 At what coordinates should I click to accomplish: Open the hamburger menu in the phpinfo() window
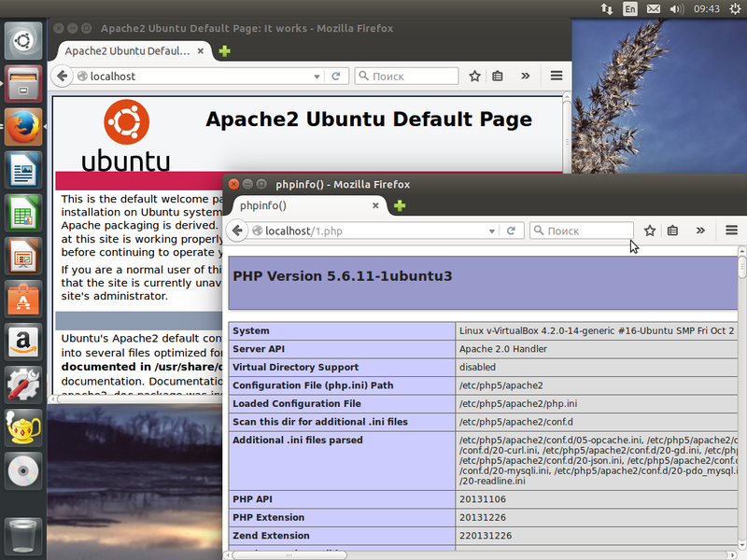[x=731, y=231]
